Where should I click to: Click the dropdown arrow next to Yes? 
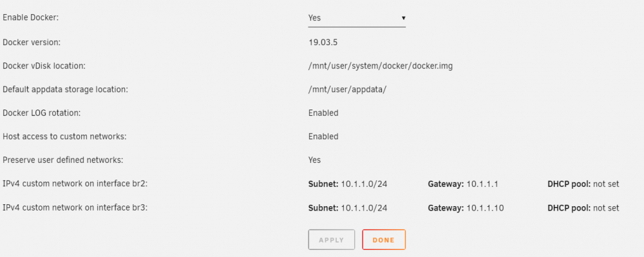pyautogui.click(x=403, y=18)
